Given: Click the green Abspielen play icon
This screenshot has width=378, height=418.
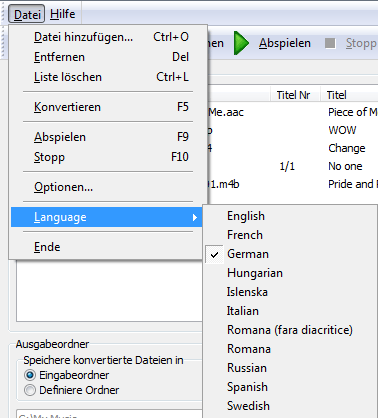Looking at the screenshot, I should coord(241,43).
